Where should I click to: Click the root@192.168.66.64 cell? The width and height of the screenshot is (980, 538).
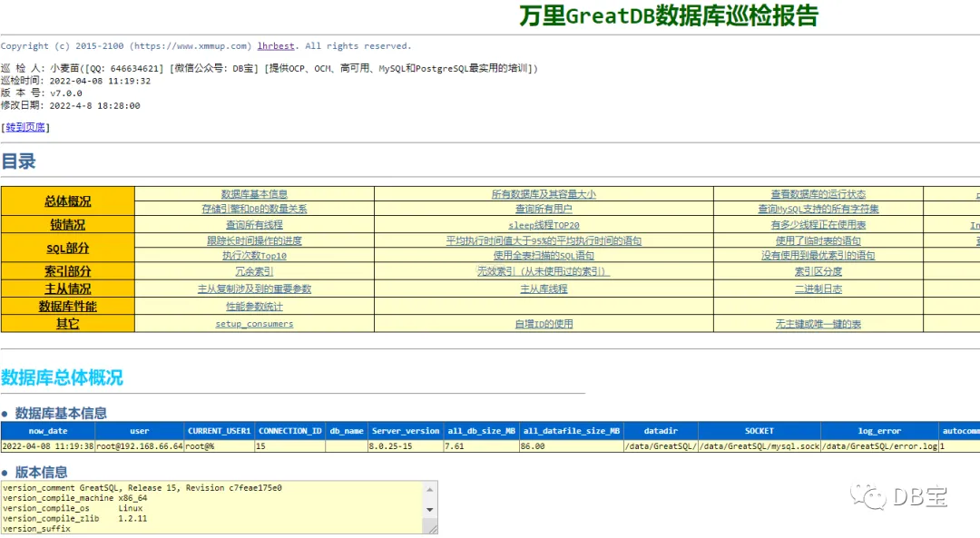(140, 446)
